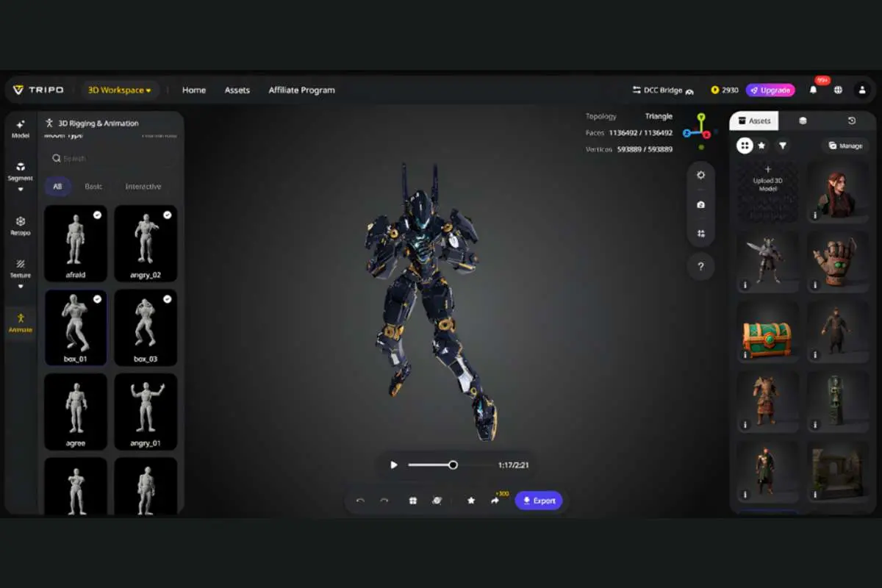Expand the 3D Workspace dropdown
The width and height of the screenshot is (882, 588).
click(x=120, y=90)
